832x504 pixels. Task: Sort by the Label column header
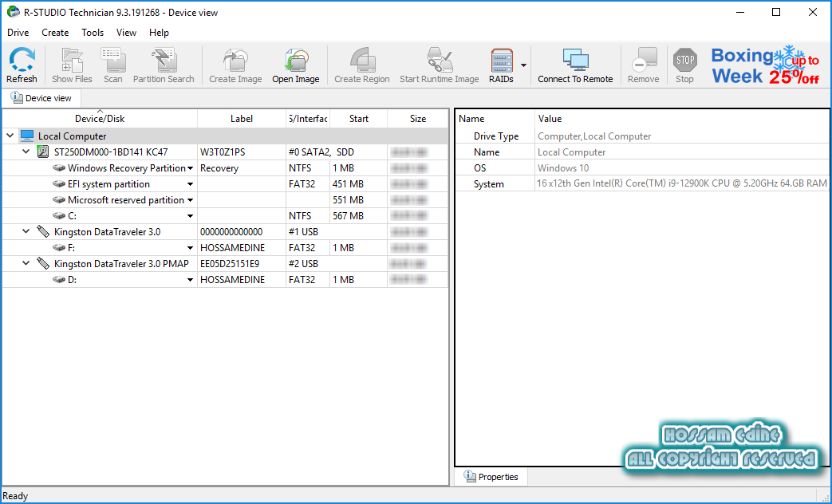(242, 118)
